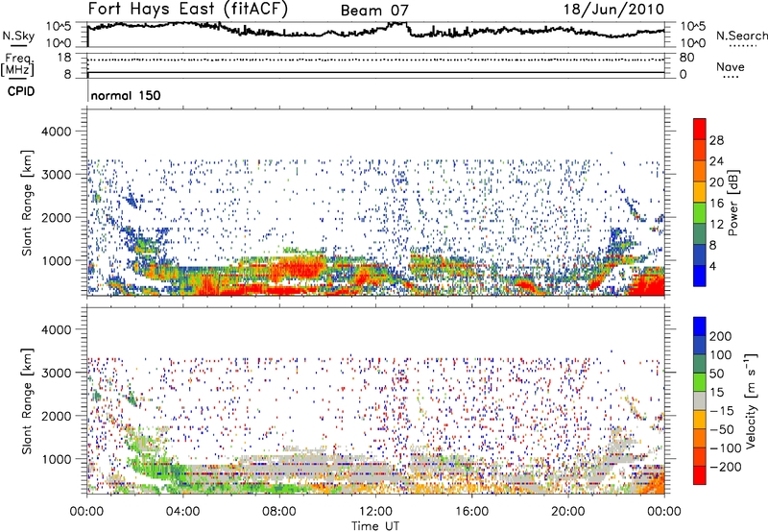Screen dimensions: 768x532
Task: Pick the red top segment of Power colorbar
Action: point(700,130)
